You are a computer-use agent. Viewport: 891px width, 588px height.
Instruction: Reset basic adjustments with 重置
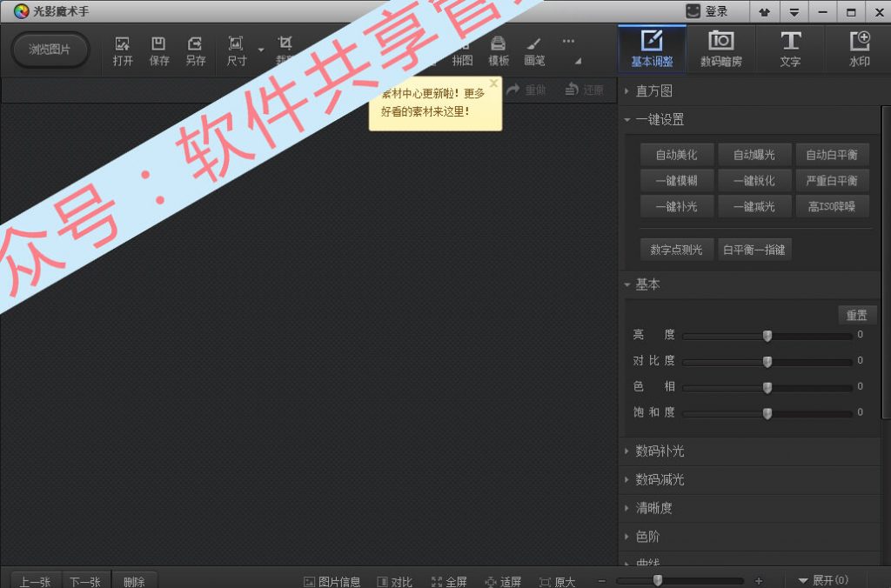click(857, 315)
